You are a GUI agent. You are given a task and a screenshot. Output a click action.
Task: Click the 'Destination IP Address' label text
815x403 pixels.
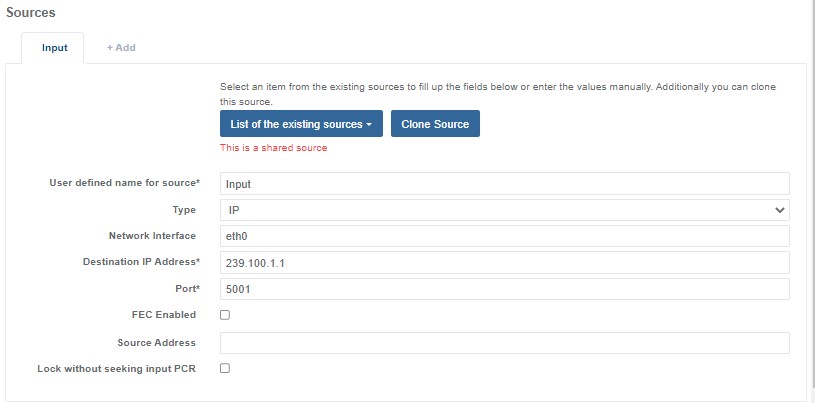coord(141,262)
